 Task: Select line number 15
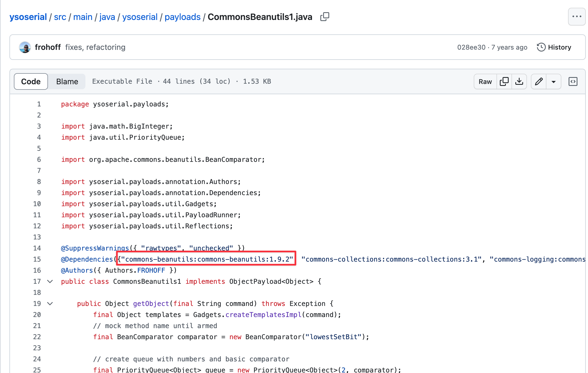tap(37, 259)
